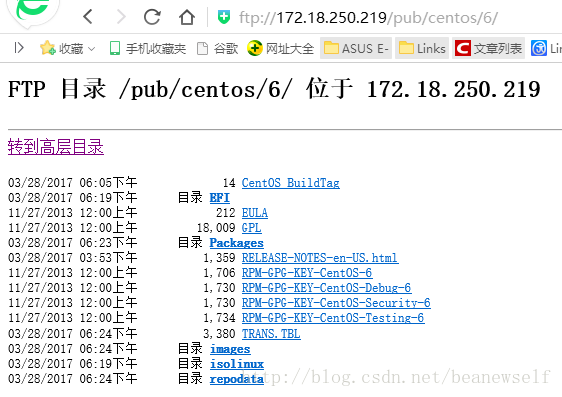Open the repodata directory
This screenshot has height=397, width=562.
pos(237,379)
